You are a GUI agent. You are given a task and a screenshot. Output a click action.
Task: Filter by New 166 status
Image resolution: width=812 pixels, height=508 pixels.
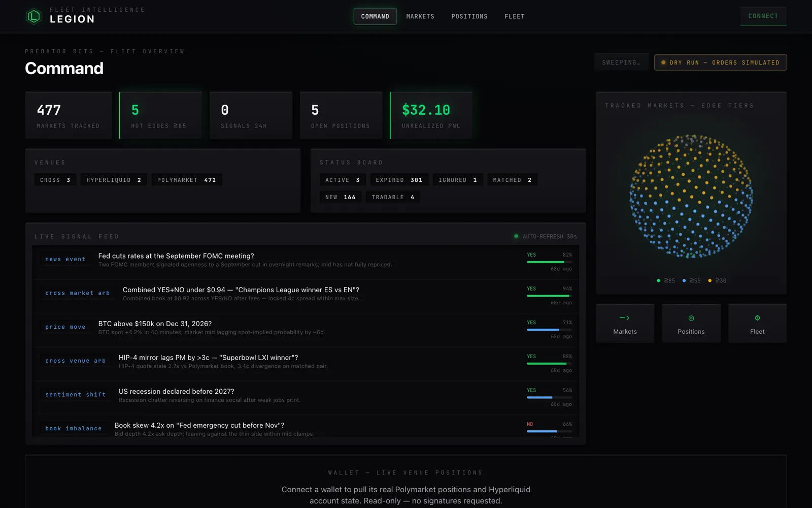pyautogui.click(x=341, y=197)
